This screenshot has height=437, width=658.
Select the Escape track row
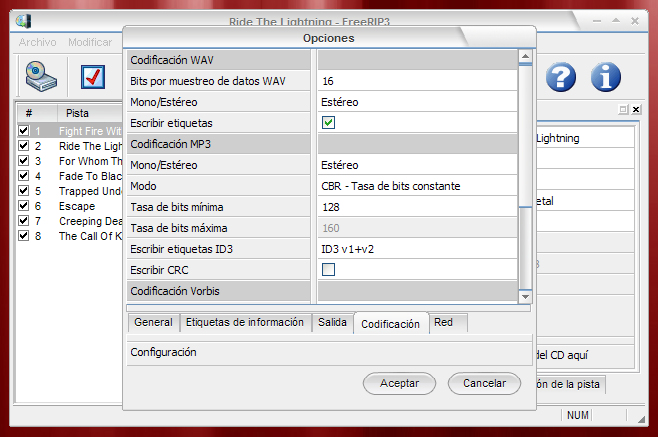[70, 206]
